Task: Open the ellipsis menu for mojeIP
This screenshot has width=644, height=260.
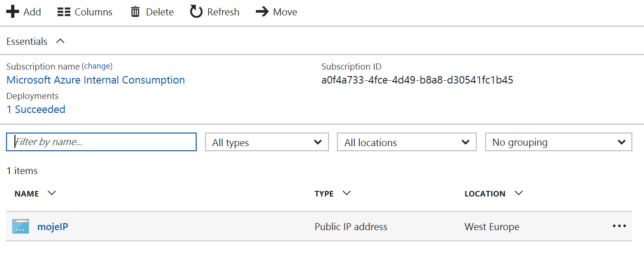Action: [x=619, y=226]
